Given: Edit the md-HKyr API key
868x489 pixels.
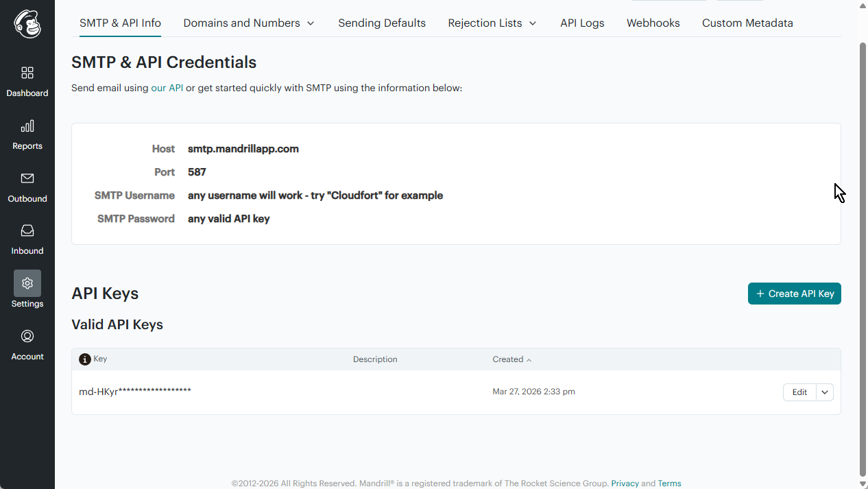Looking at the screenshot, I should click(799, 392).
